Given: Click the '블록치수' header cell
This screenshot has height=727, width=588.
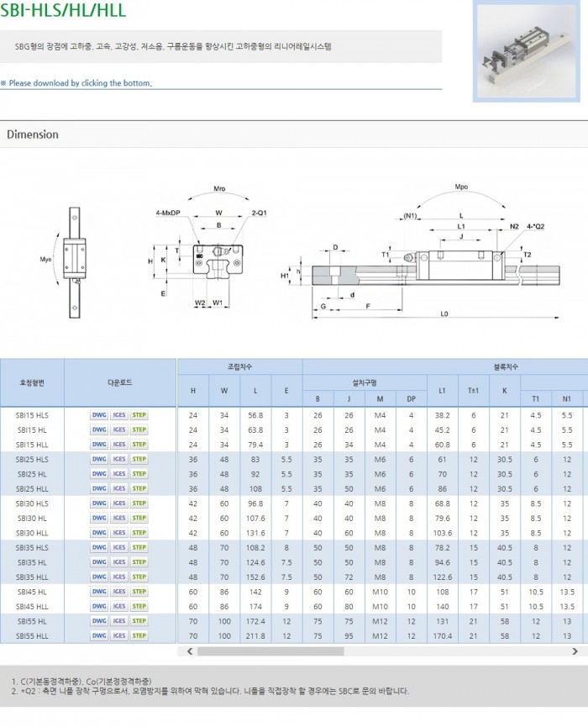Looking at the screenshot, I should [x=505, y=366].
